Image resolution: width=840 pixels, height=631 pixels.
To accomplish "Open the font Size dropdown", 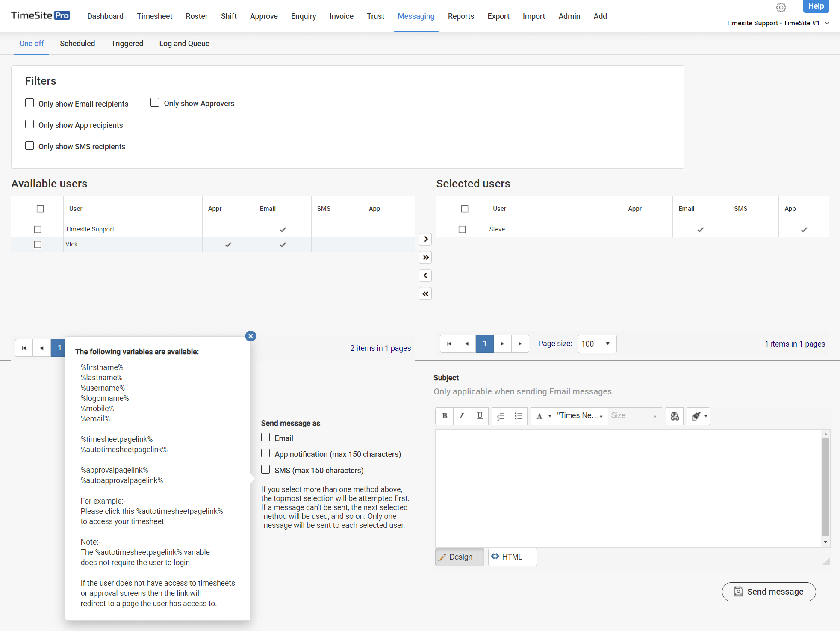I will pos(634,416).
